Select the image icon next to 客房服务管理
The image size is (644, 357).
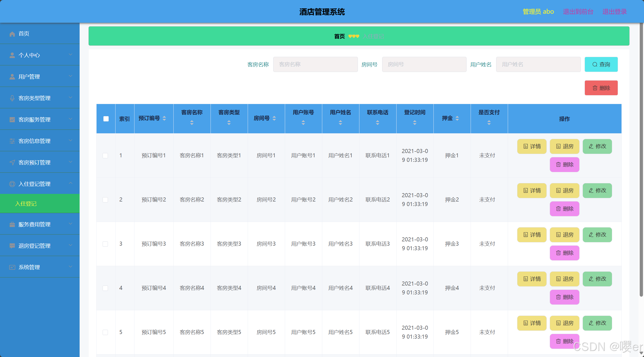[x=12, y=119]
